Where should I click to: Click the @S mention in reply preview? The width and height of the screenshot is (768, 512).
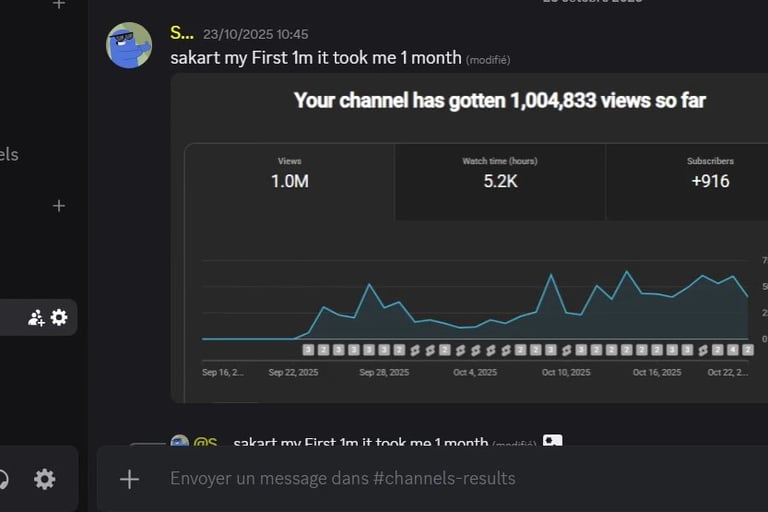[x=205, y=443]
